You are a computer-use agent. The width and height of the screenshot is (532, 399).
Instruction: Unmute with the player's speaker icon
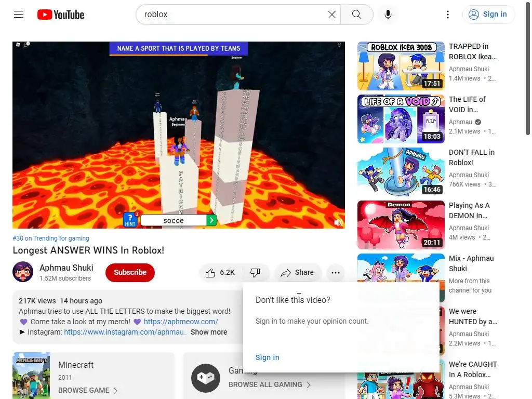[x=338, y=222]
